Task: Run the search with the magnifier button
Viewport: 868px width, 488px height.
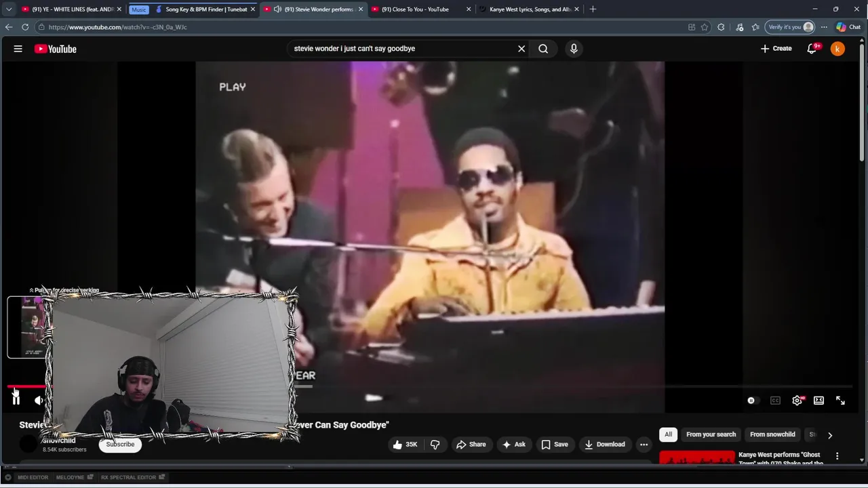Action: [543, 49]
